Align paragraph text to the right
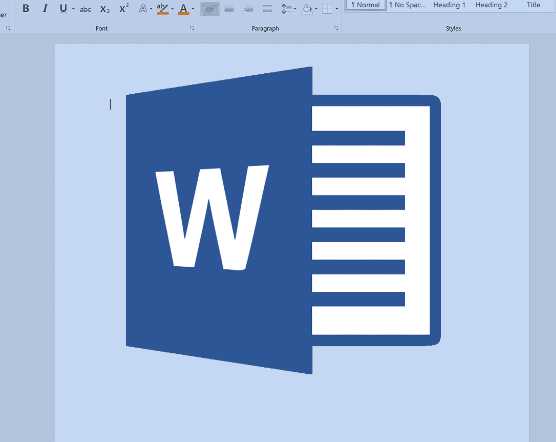The height and width of the screenshot is (442, 556). coord(248,9)
